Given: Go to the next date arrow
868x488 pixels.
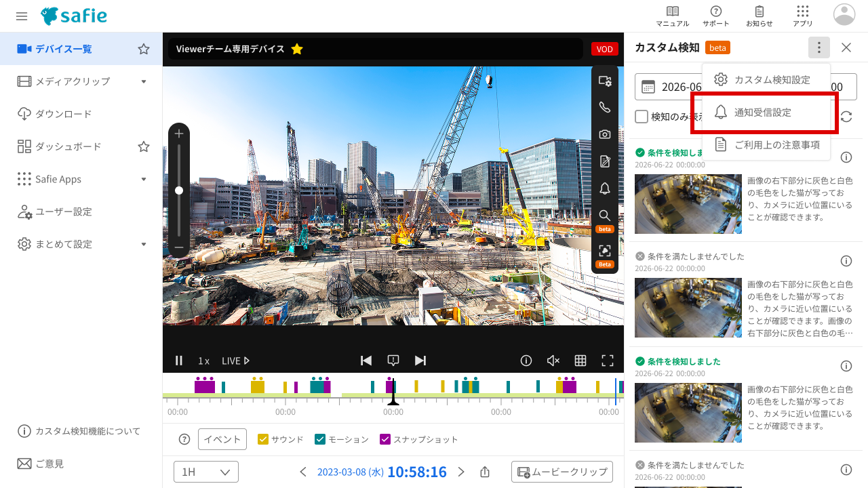Looking at the screenshot, I should point(461,472).
